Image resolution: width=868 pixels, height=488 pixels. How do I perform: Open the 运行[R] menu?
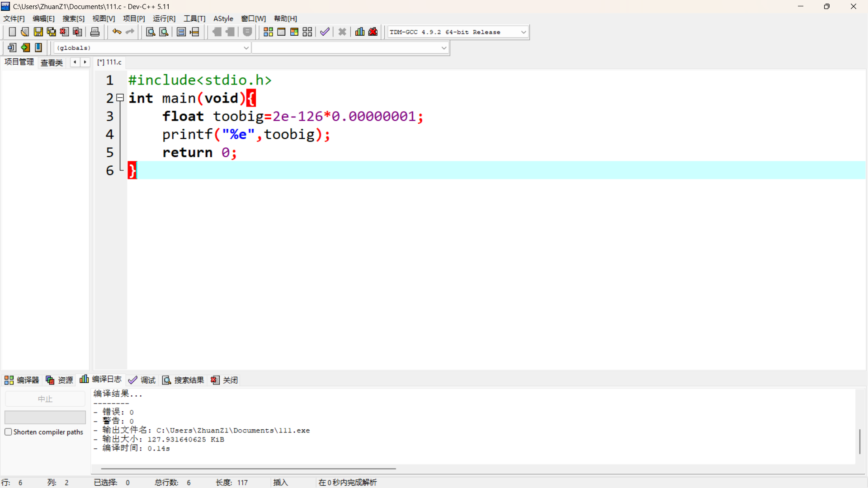(164, 19)
